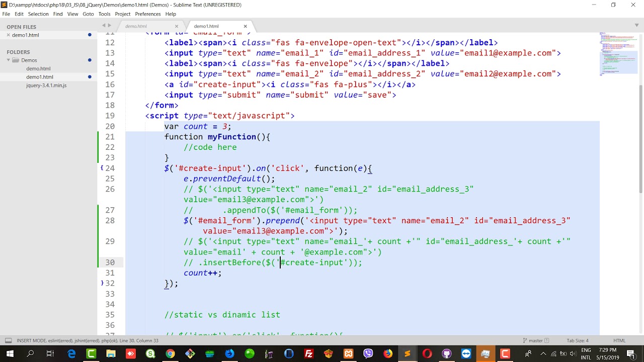Open the People icon in the system tray
Image resolution: width=644 pixels, height=362 pixels.
pyautogui.click(x=528, y=354)
